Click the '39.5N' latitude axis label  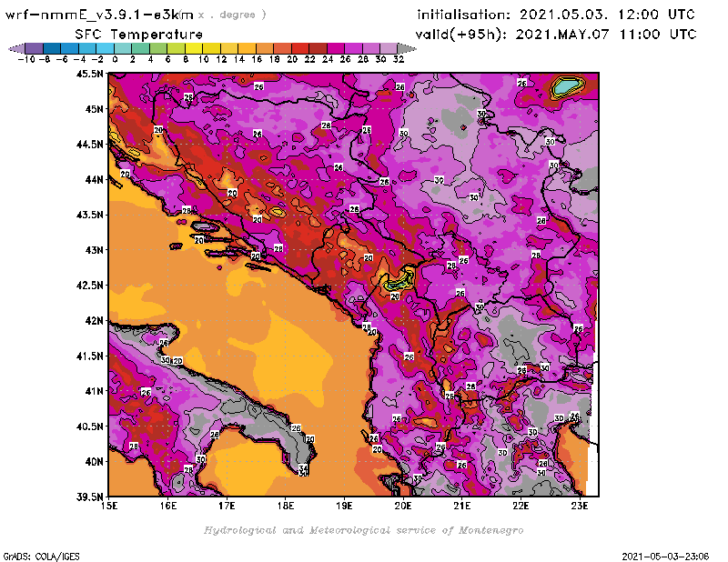[89, 497]
